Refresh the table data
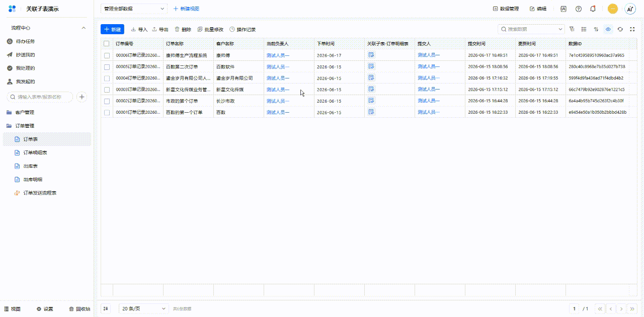Image resolution: width=644 pixels, height=317 pixels. [x=620, y=29]
